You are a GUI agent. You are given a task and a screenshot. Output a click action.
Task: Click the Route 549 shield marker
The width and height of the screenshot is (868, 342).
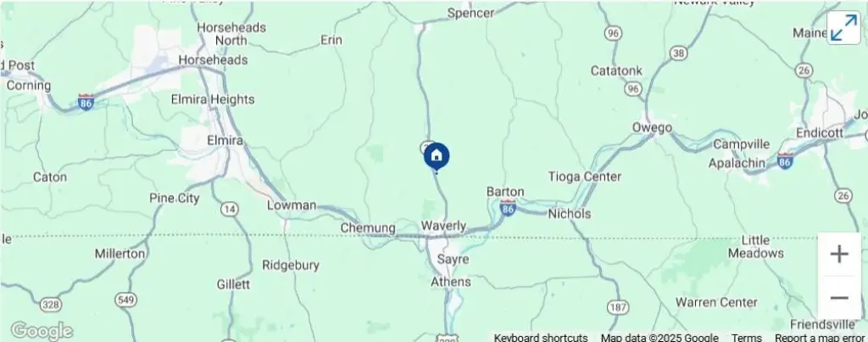point(125,300)
